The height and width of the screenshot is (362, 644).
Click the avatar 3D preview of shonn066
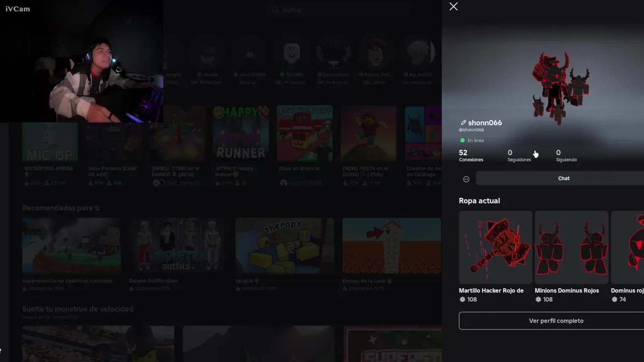(x=559, y=87)
